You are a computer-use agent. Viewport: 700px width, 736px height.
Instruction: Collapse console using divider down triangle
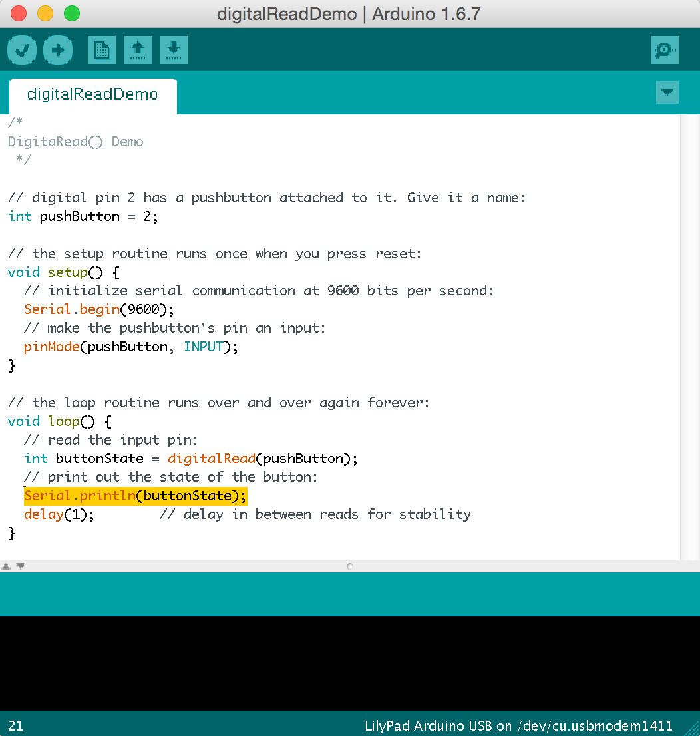click(x=21, y=566)
